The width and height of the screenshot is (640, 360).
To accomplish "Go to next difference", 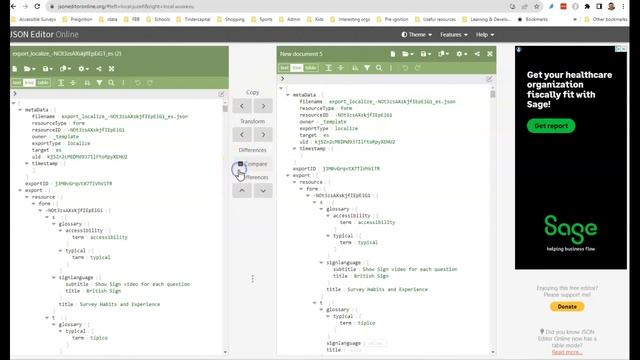I will pos(263,191).
